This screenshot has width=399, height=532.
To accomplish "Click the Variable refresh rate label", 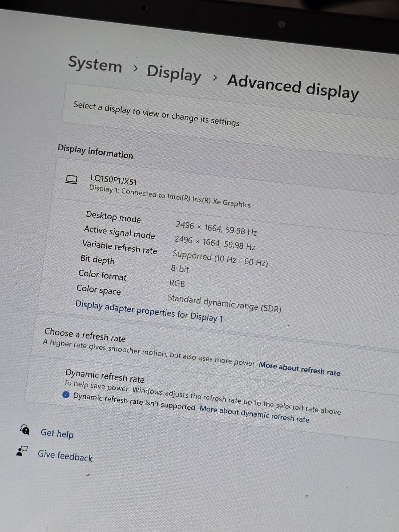I will point(120,247).
